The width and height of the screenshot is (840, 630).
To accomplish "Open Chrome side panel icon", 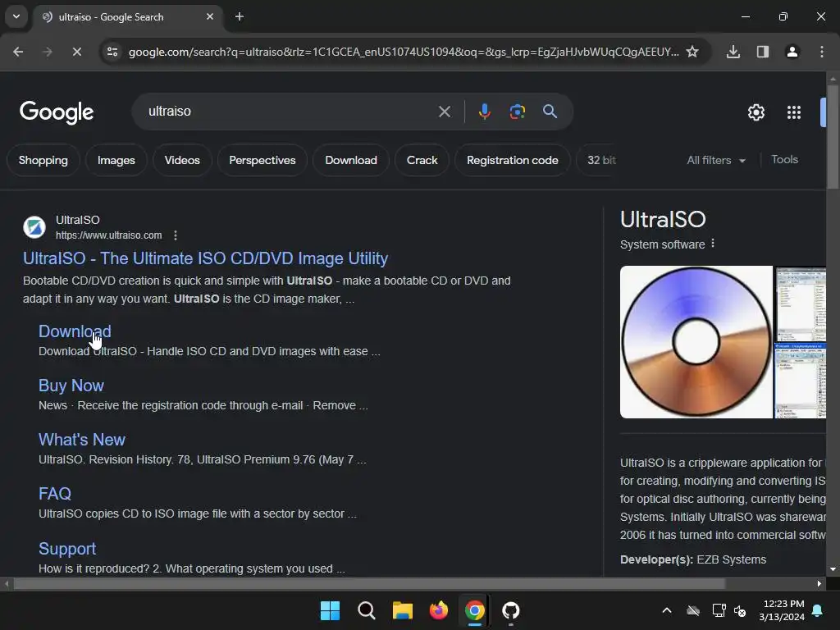I will coord(763,52).
